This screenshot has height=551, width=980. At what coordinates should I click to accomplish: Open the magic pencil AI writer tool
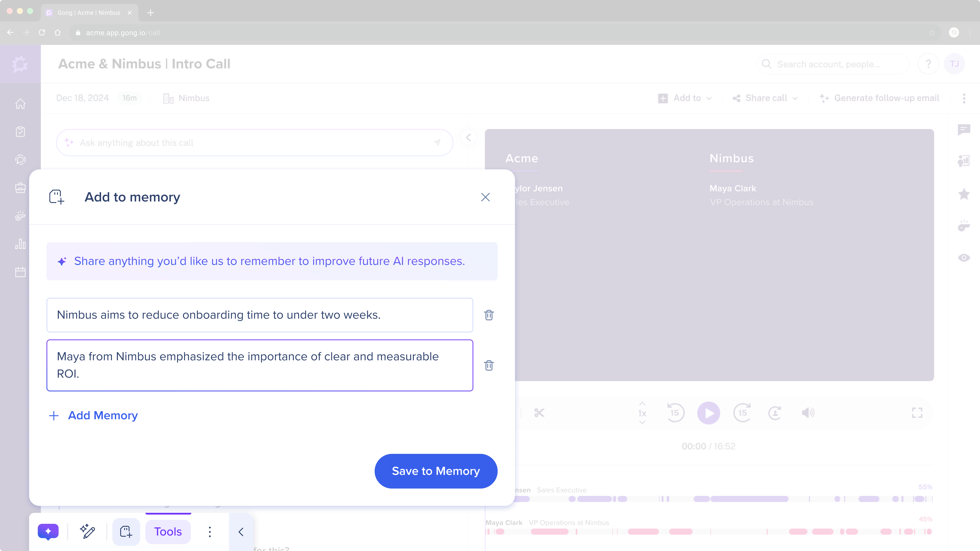(87, 531)
